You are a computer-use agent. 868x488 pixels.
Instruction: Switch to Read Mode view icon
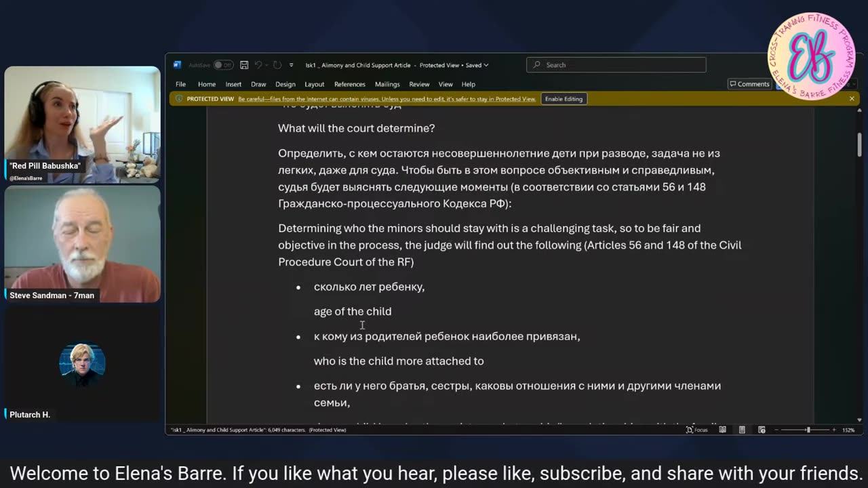722,430
